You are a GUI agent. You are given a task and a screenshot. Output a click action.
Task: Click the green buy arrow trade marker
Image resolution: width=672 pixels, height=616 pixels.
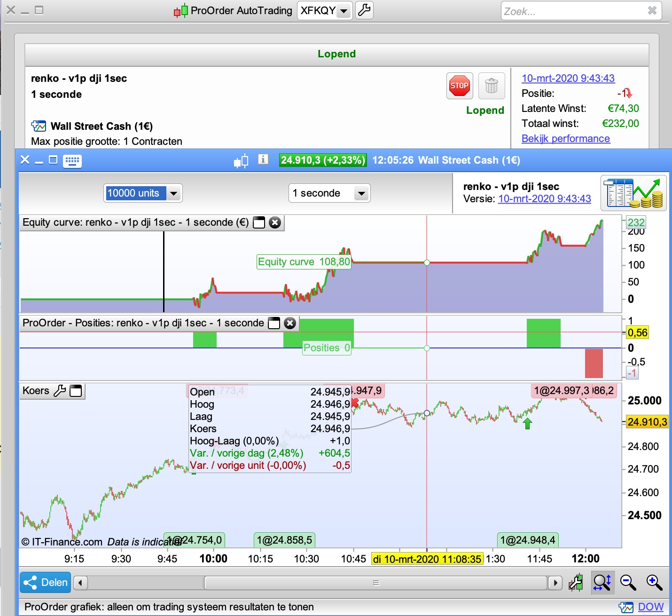coord(527,423)
